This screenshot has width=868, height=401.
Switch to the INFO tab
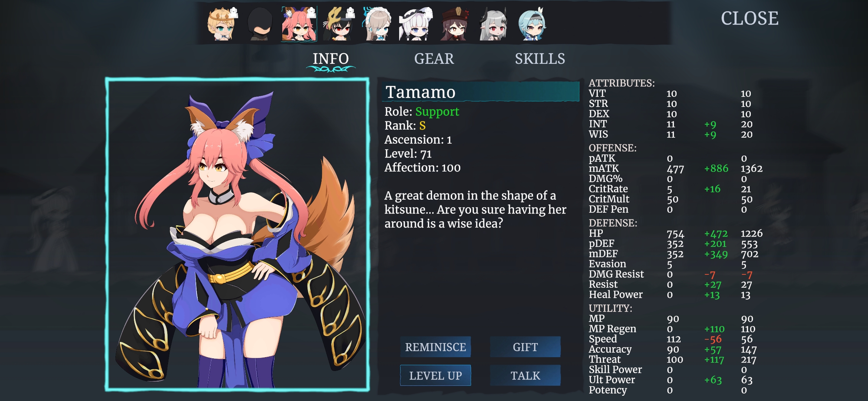[331, 59]
